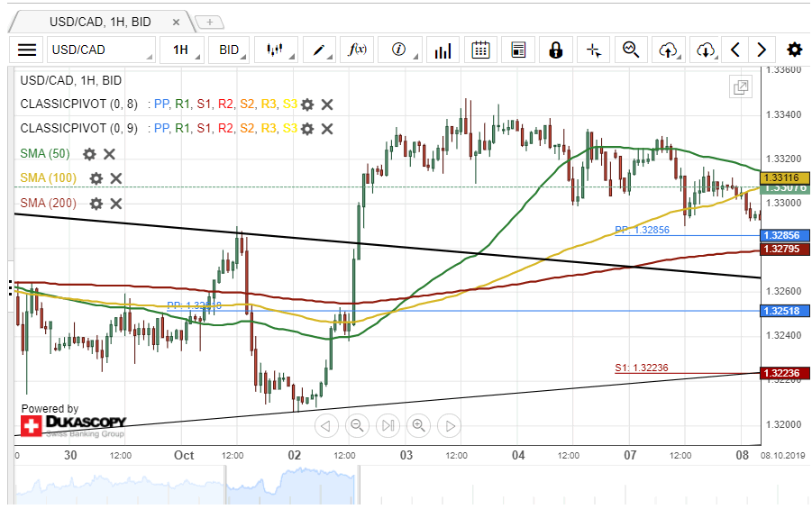Open the hamburger main menu

coord(28,50)
